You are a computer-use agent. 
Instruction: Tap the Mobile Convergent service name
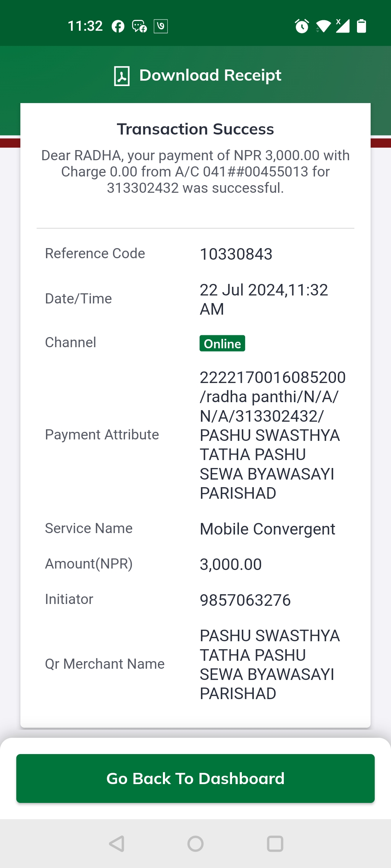click(x=268, y=529)
